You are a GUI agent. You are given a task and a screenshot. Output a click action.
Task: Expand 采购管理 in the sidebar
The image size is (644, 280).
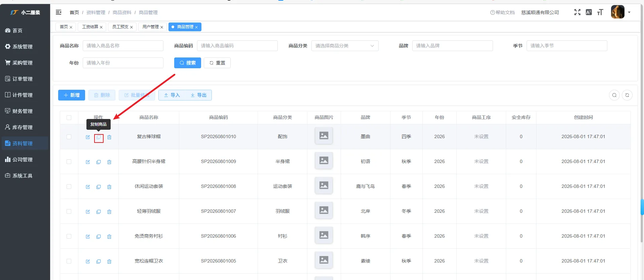(x=25, y=63)
